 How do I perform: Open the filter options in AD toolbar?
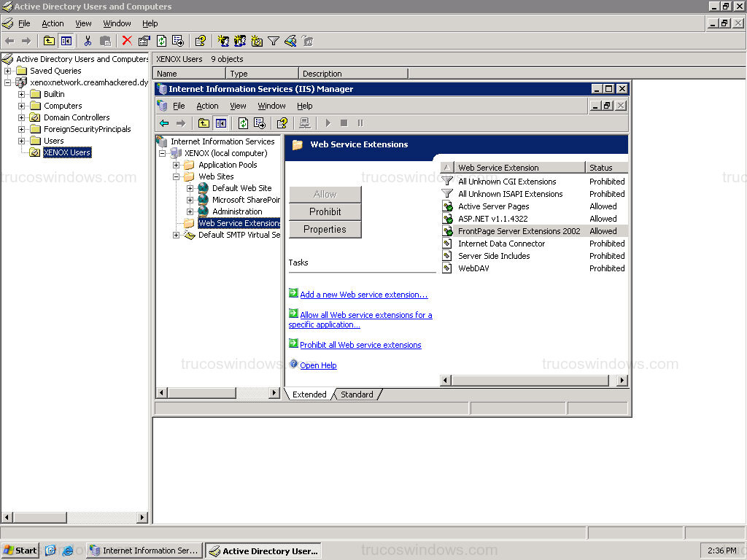tap(274, 41)
